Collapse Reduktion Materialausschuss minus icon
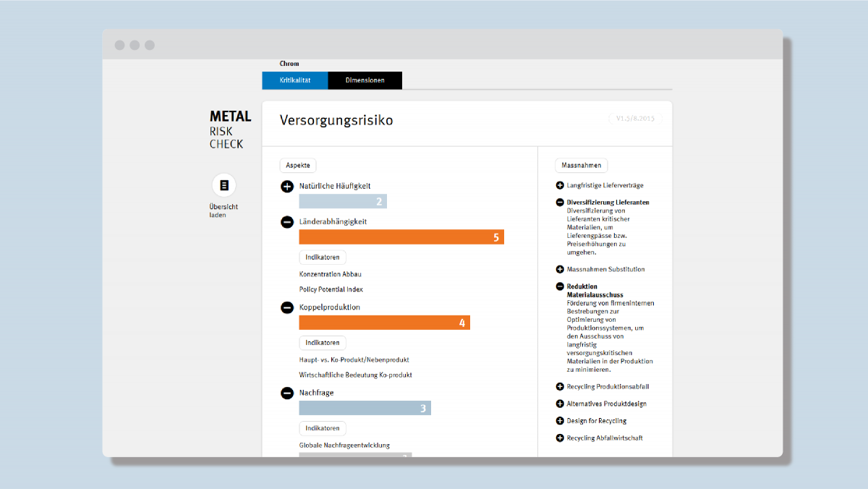Image resolution: width=868 pixels, height=489 pixels. 560,286
